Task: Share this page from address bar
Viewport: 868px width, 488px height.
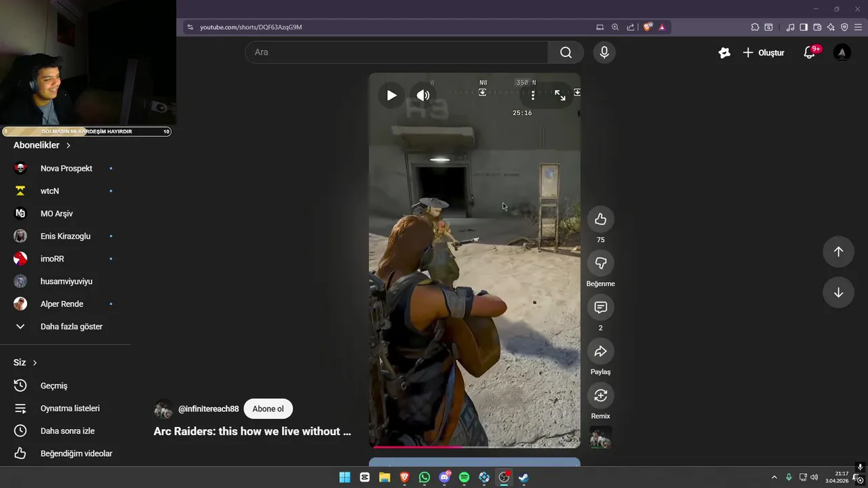Action: point(631,27)
